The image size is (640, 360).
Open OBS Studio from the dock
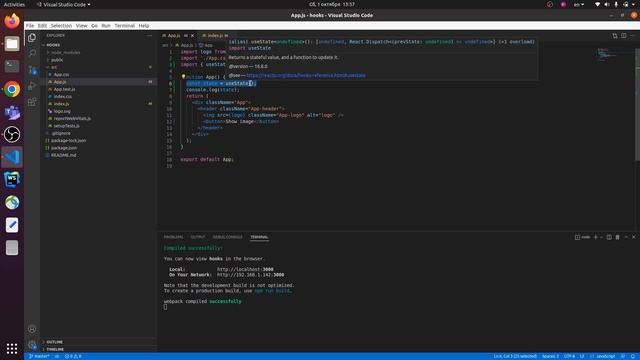[x=12, y=134]
